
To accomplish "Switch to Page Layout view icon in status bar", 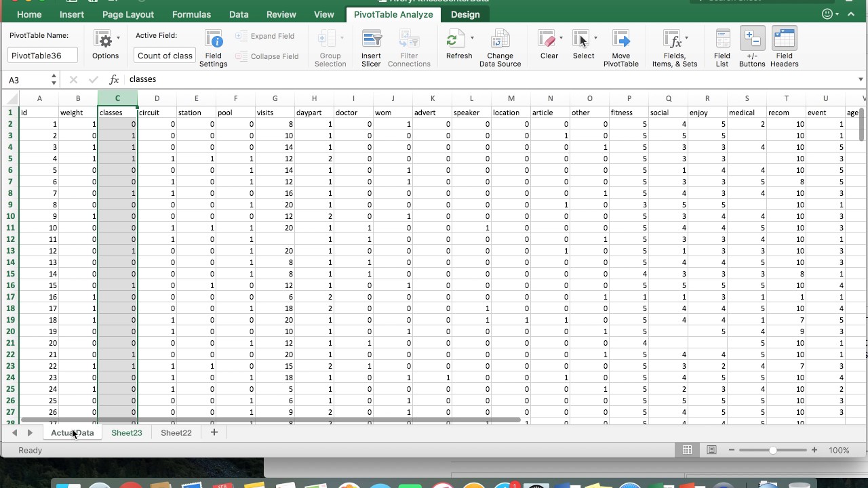I will [711, 450].
